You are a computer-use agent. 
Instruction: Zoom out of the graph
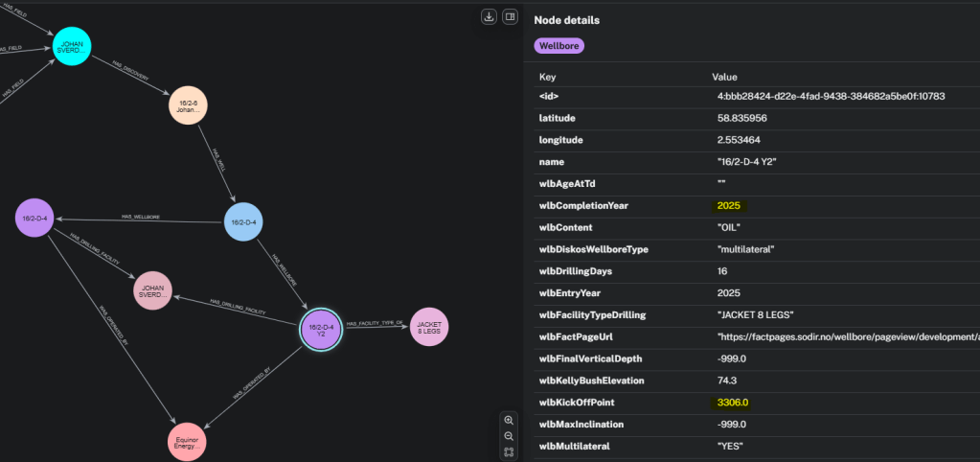click(509, 435)
